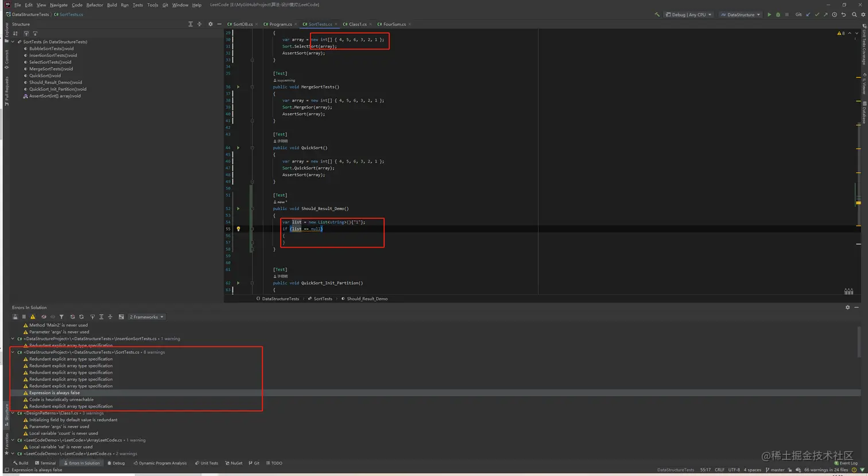Hide the Structure panel with minus icon
Image resolution: width=868 pixels, height=476 pixels.
tap(219, 24)
